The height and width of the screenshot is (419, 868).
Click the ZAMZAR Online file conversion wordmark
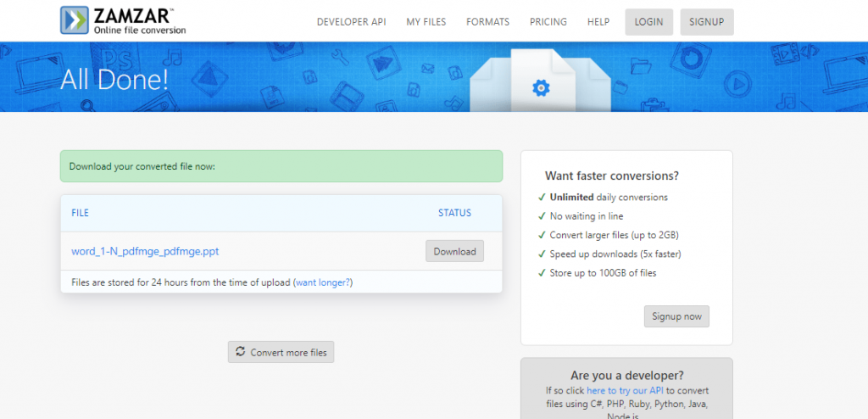coord(140,20)
